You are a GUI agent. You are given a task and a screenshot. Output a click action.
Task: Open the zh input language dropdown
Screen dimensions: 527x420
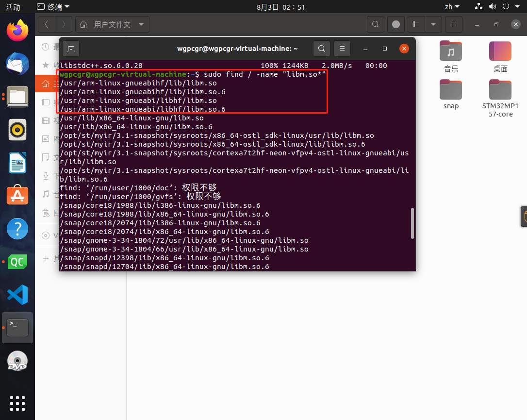coord(452,7)
